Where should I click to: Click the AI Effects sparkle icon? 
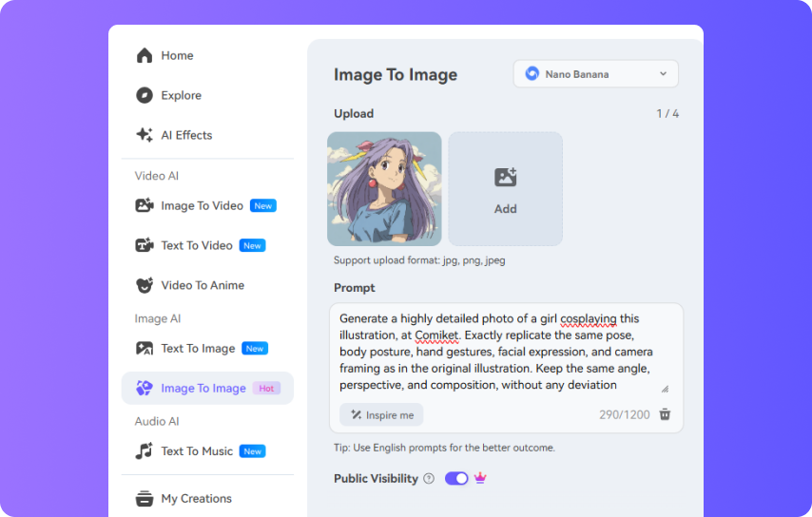(x=145, y=135)
